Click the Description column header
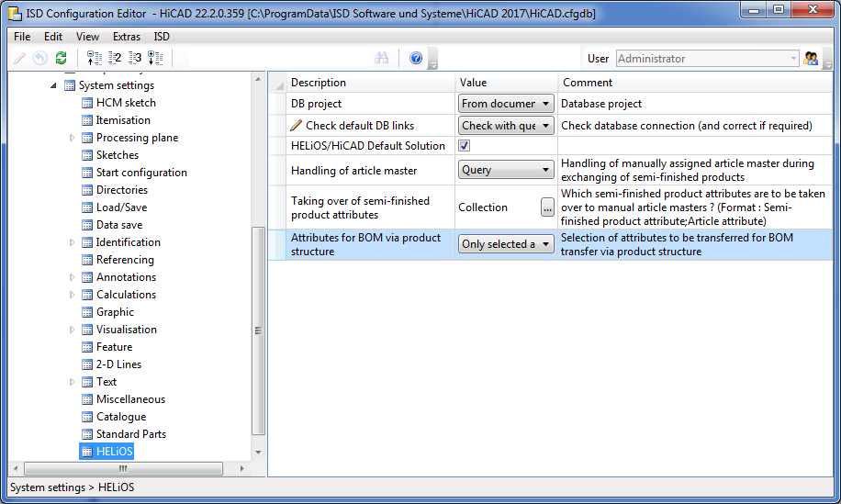Image resolution: width=841 pixels, height=504 pixels. coord(371,83)
